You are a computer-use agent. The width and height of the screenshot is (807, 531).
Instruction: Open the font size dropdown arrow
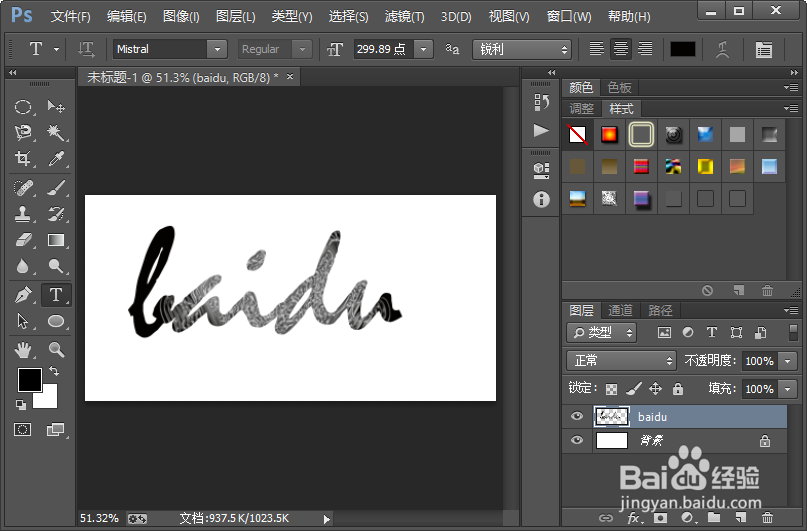(x=424, y=49)
